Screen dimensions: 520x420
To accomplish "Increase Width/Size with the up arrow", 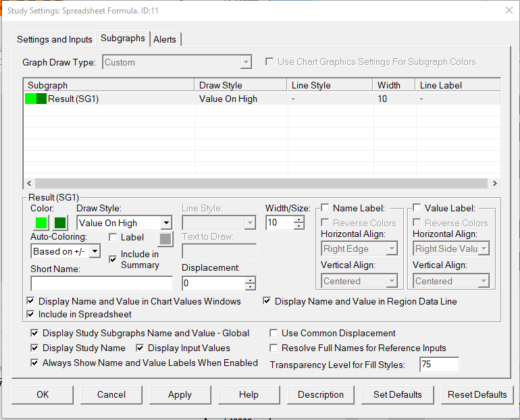I will 299,219.
